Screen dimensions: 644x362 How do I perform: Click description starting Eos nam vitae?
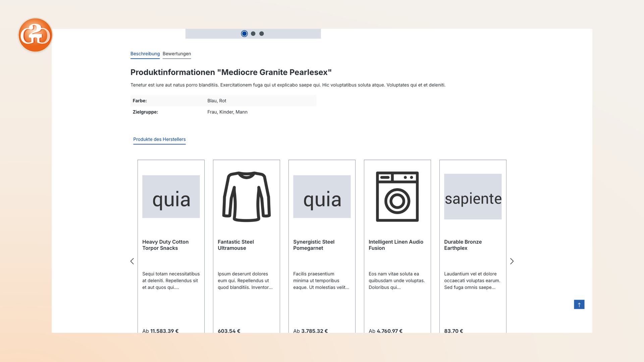[397, 281]
